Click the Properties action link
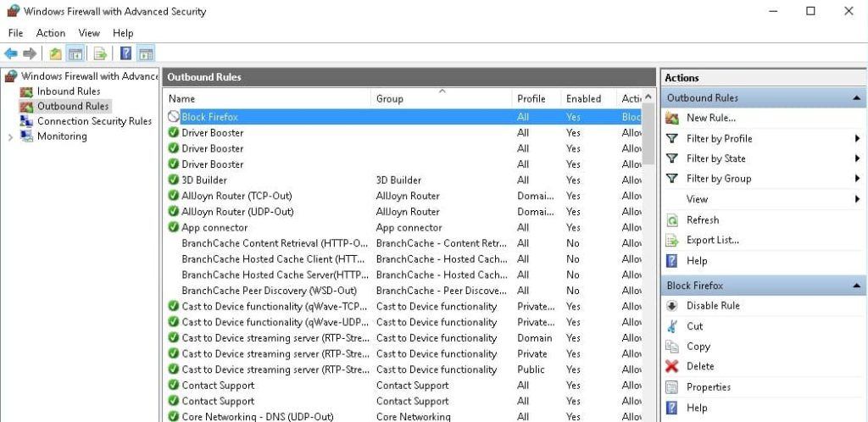The width and height of the screenshot is (868, 422). (x=709, y=387)
